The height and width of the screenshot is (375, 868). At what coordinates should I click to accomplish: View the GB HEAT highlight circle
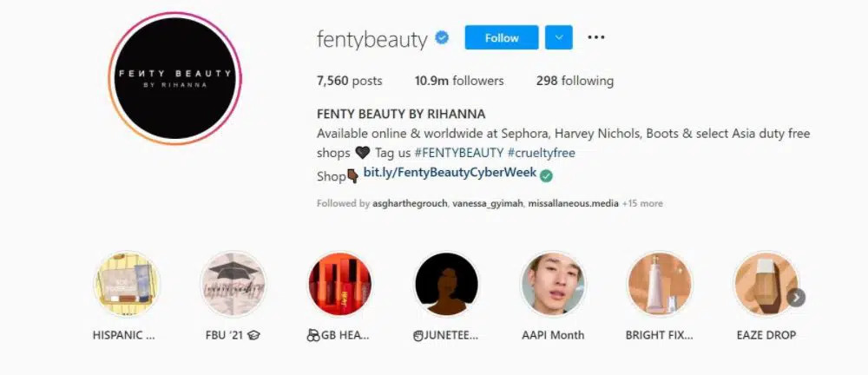tap(339, 285)
